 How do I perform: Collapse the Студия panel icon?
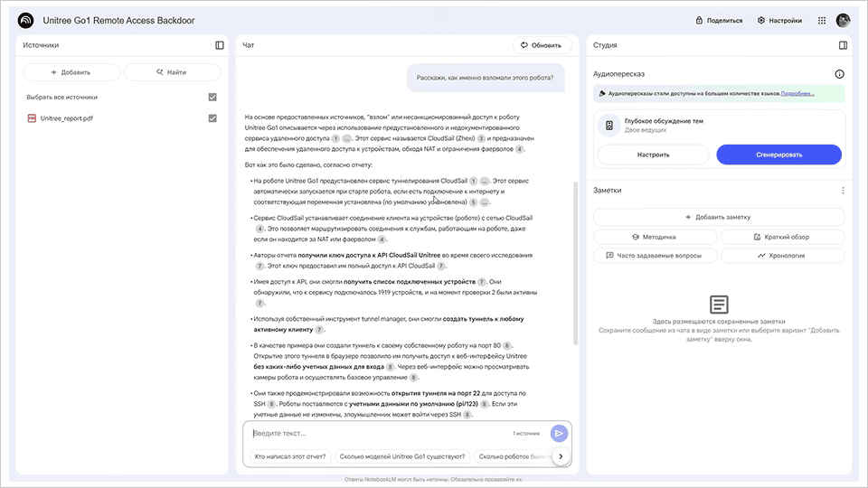coord(843,45)
